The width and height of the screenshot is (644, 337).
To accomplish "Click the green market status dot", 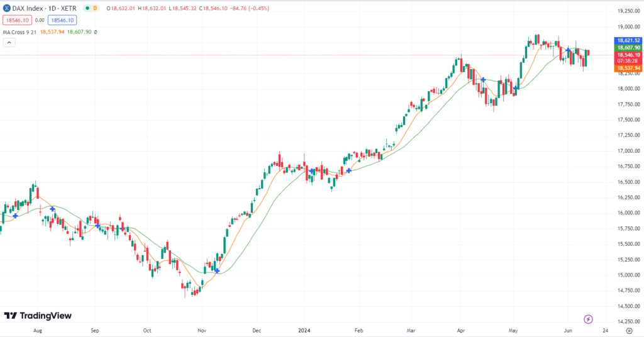I will click(x=87, y=8).
